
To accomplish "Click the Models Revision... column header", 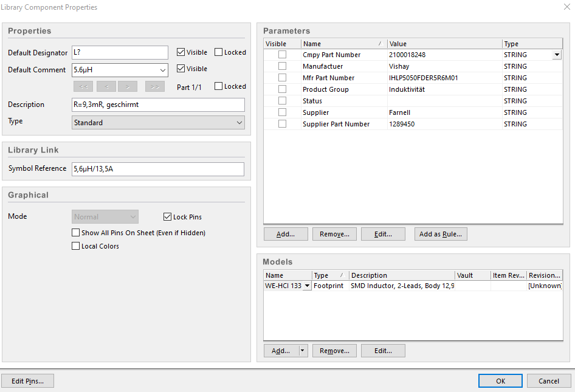I will 545,275.
